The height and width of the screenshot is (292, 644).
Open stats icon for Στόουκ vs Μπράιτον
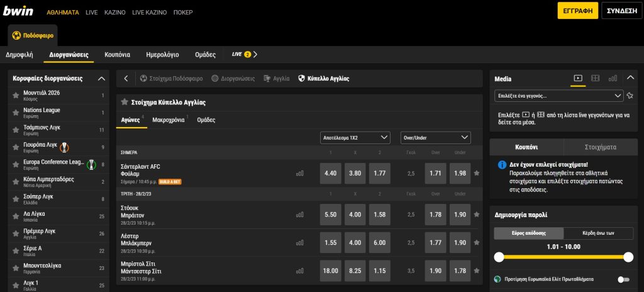pyautogui.click(x=300, y=215)
